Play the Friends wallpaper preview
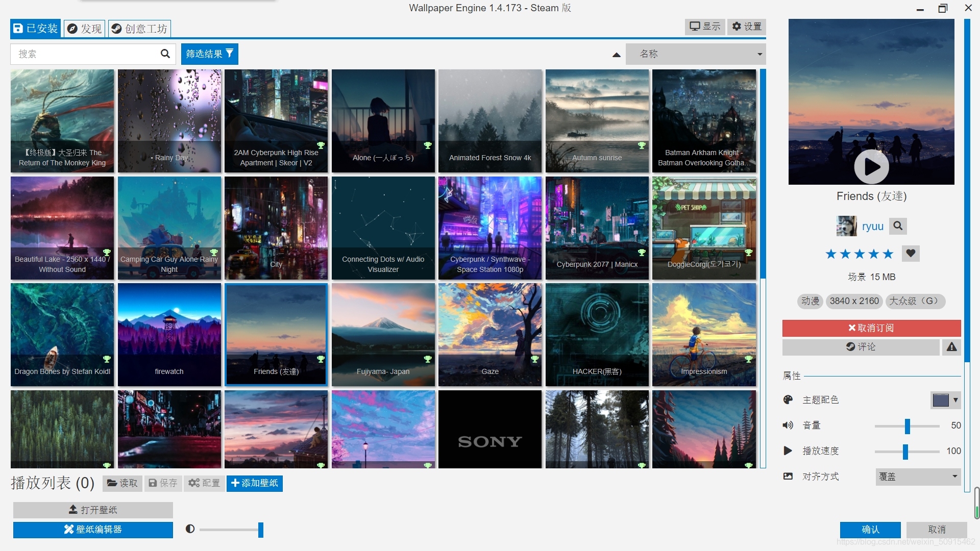This screenshot has width=980, height=551. tap(871, 167)
